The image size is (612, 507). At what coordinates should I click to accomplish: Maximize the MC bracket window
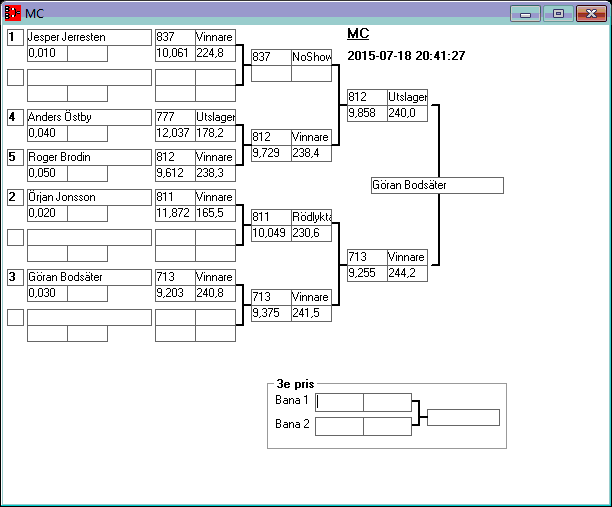(558, 13)
